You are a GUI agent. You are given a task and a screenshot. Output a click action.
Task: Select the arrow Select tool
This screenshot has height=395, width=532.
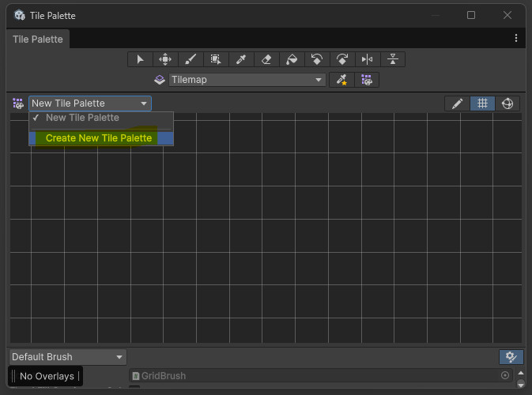140,59
